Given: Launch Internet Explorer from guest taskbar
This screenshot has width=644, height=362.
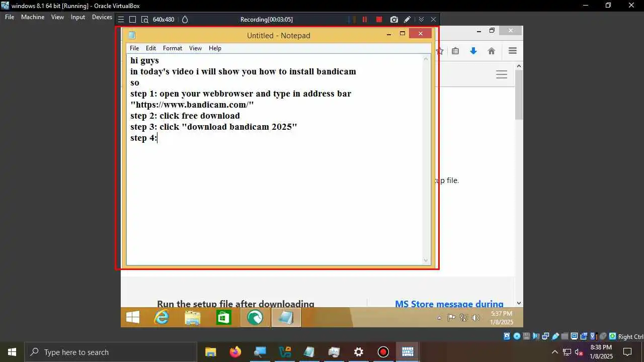Looking at the screenshot, I should point(162,317).
